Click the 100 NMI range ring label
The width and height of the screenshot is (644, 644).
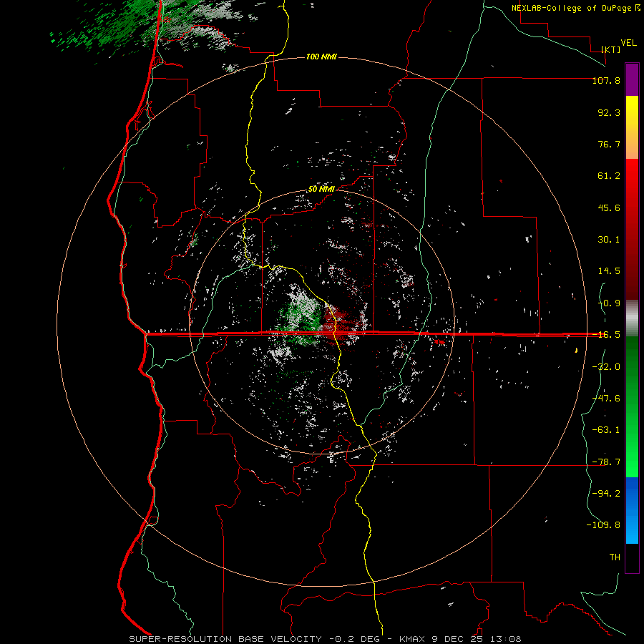click(x=321, y=57)
